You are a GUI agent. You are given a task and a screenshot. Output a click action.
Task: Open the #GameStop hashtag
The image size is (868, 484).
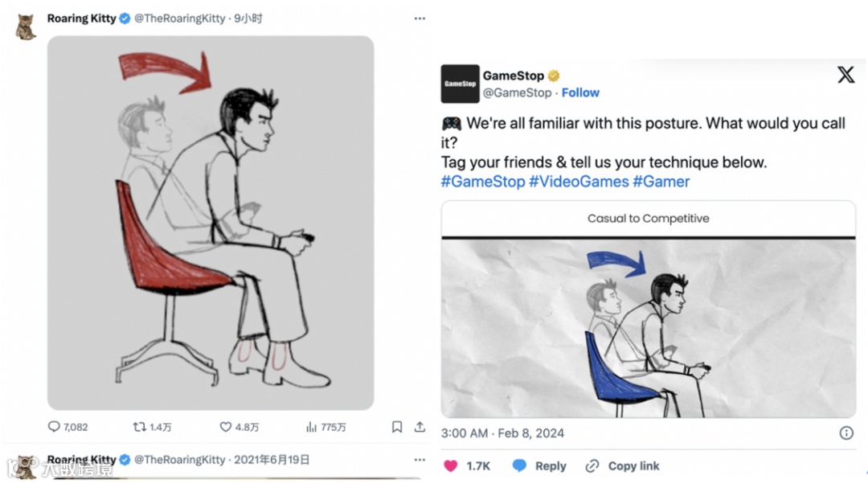point(482,182)
